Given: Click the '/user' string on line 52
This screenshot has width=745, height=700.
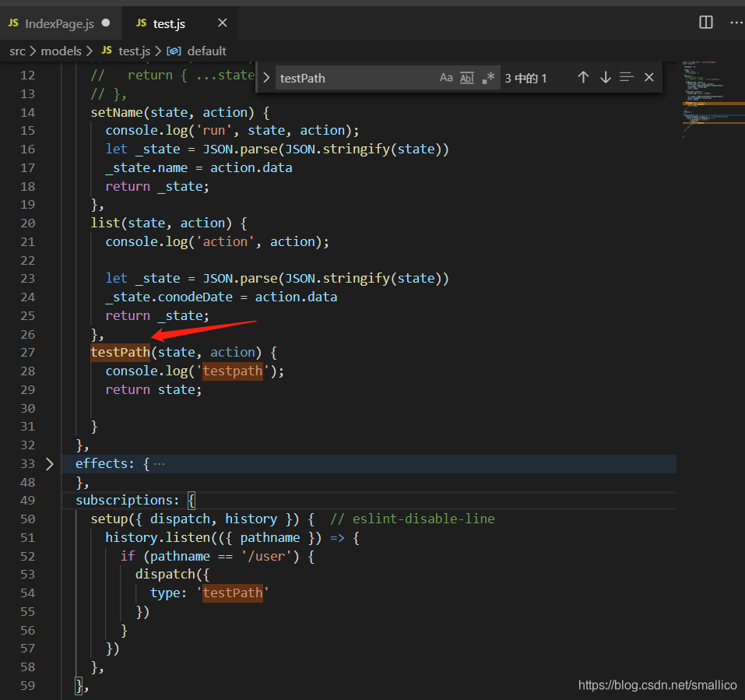Looking at the screenshot, I should 265,556.
